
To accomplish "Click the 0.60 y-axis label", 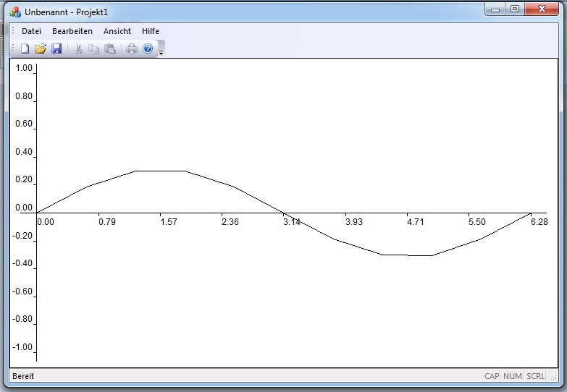I will tap(24, 124).
